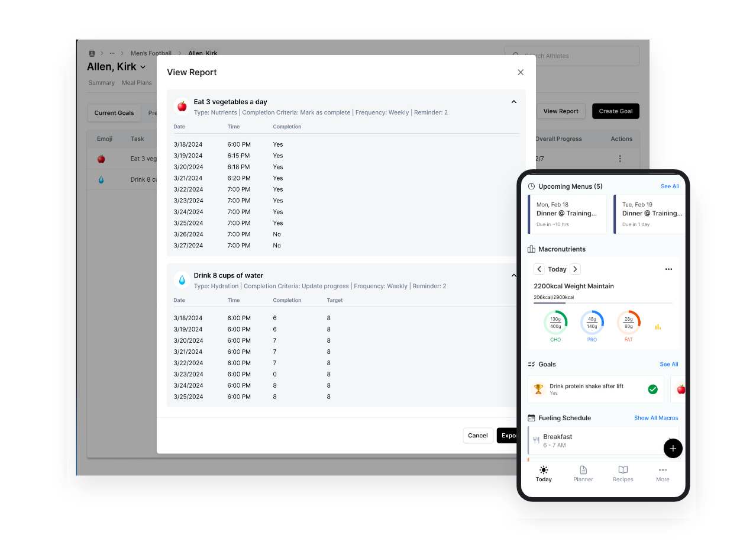Open the Breakfast fueling schedule item
756x554 pixels.
click(x=603, y=440)
